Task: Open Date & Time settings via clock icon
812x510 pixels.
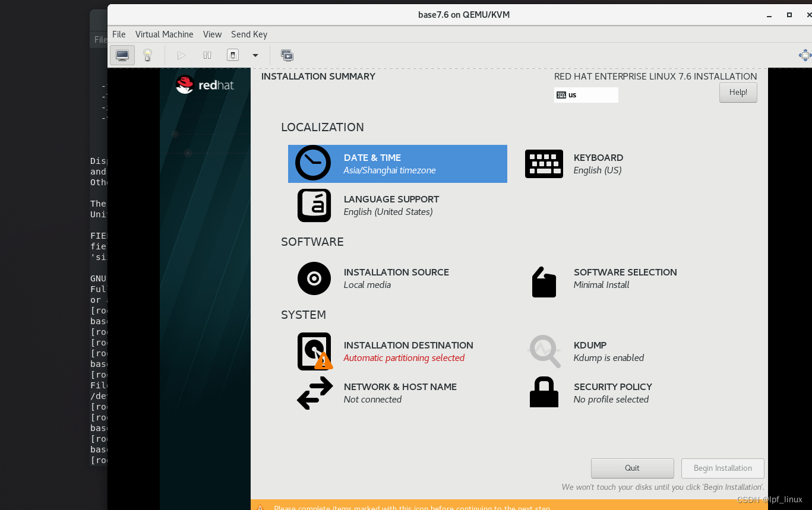Action: (313, 163)
